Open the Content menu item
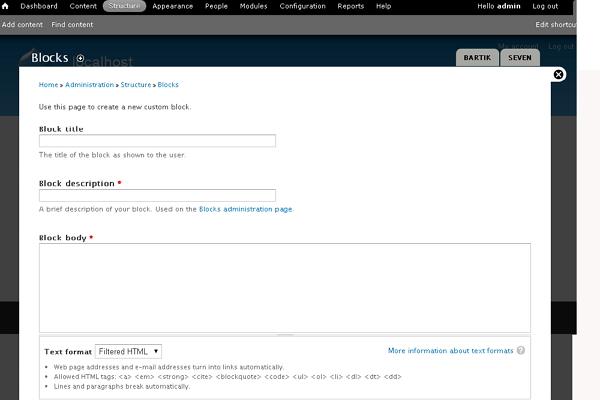Screen dimensions: 600x400 tap(83, 6)
